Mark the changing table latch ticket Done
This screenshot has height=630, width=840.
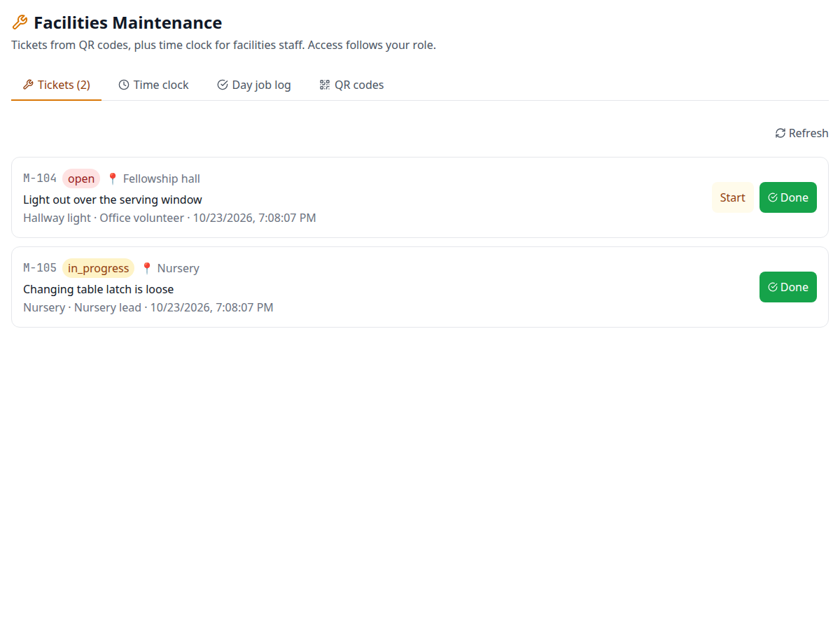[x=787, y=287]
